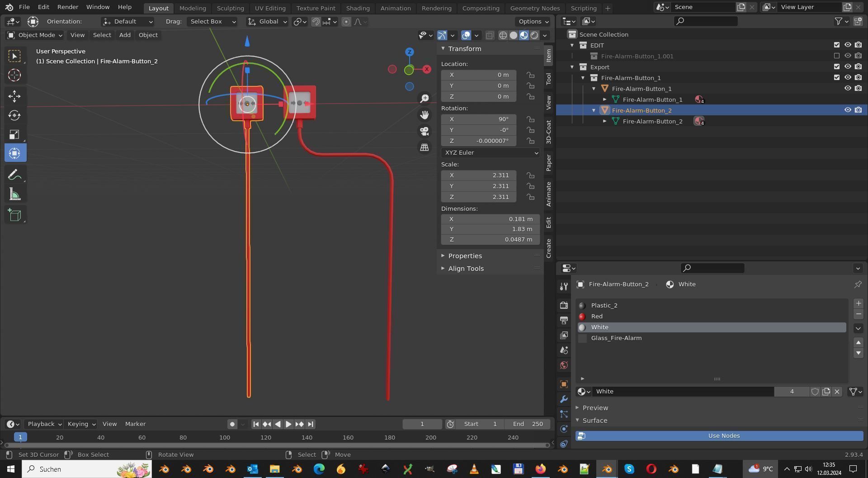
Task: Switch to wireframe viewport shading
Action: 503,35
